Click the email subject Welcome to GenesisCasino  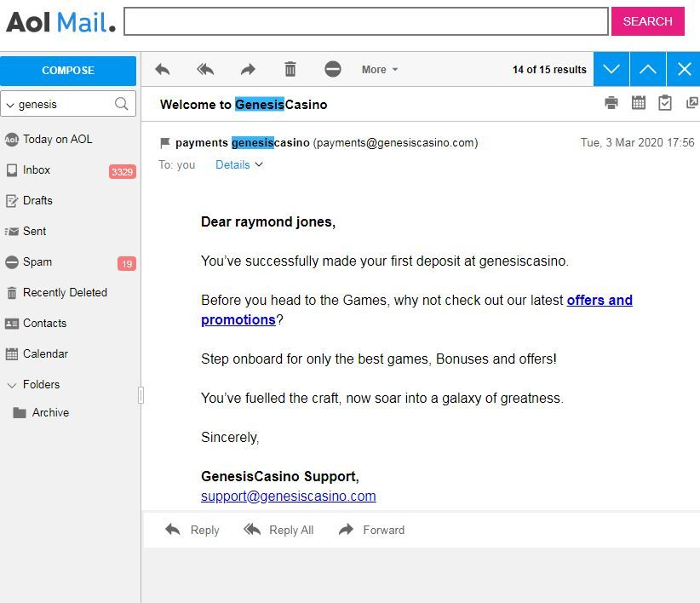click(244, 105)
